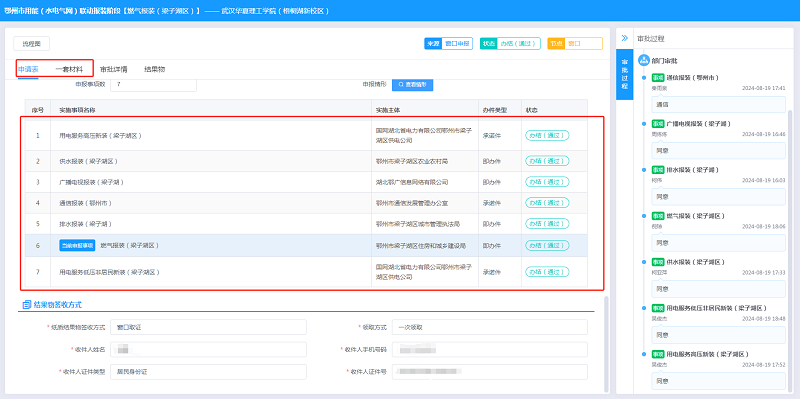Image resolution: width=800 pixels, height=399 pixels.
Task: Switch to the 一套材料 tab
Action: click(69, 69)
